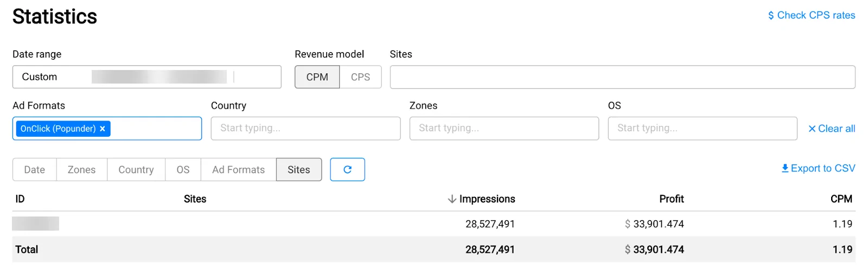Click Check CPS rates link

click(x=811, y=15)
